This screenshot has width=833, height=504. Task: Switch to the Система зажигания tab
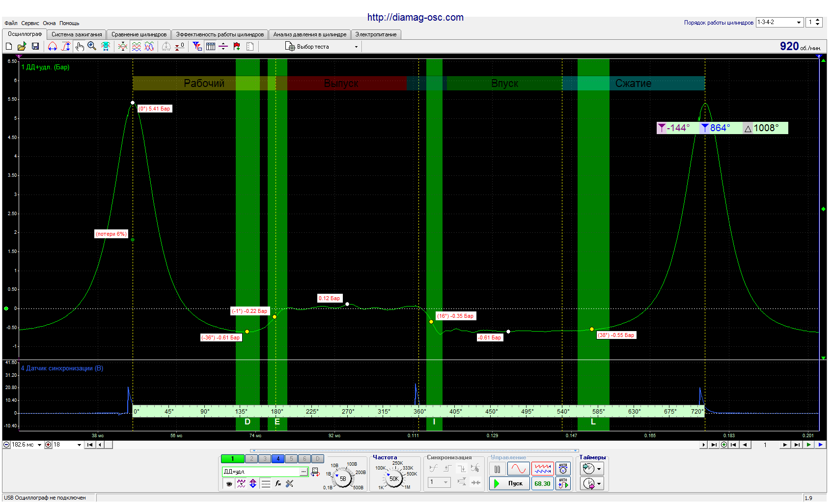[x=77, y=34]
